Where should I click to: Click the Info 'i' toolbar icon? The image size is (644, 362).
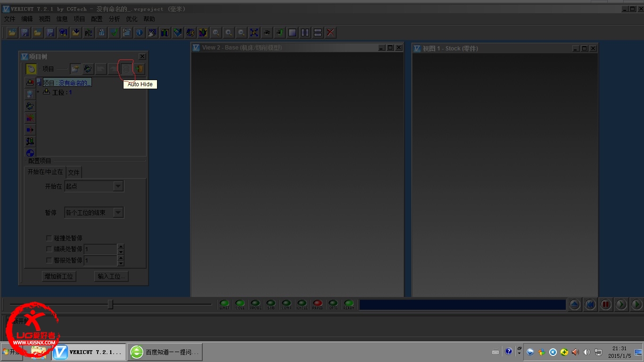(x=140, y=33)
